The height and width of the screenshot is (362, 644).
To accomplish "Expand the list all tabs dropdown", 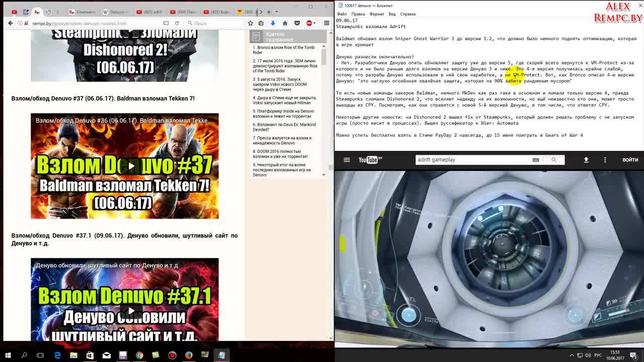I will tap(277, 12).
